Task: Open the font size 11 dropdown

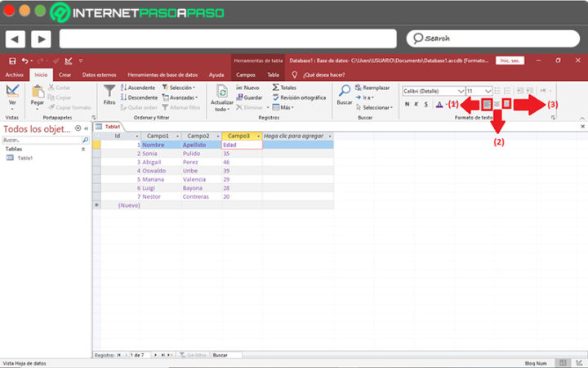Action: pyautogui.click(x=488, y=92)
